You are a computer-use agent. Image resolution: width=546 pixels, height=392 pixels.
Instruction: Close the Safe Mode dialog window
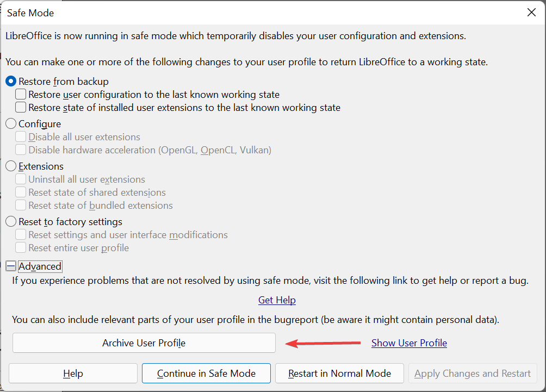coord(531,13)
